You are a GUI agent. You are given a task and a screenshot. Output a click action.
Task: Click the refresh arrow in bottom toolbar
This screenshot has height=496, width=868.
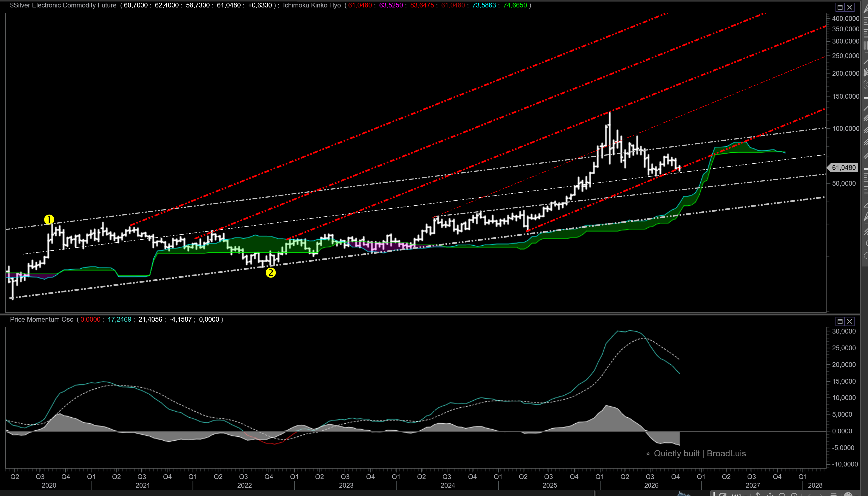[x=722, y=495]
